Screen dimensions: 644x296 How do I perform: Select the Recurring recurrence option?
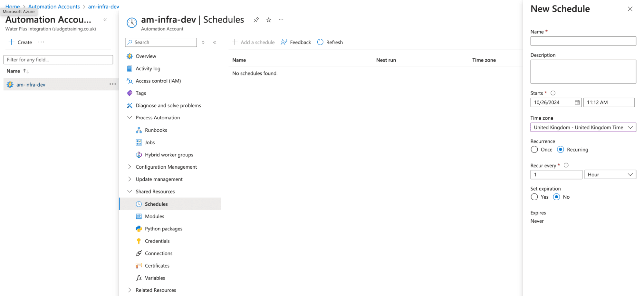click(561, 150)
